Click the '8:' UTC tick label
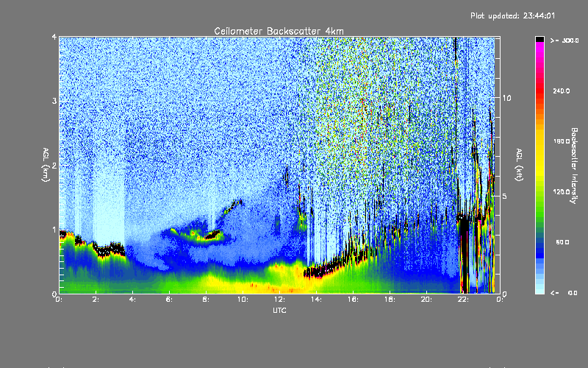 (x=207, y=300)
